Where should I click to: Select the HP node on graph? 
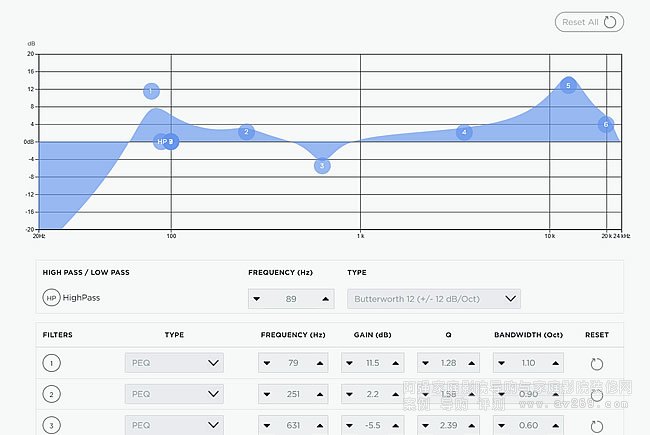tap(163, 142)
